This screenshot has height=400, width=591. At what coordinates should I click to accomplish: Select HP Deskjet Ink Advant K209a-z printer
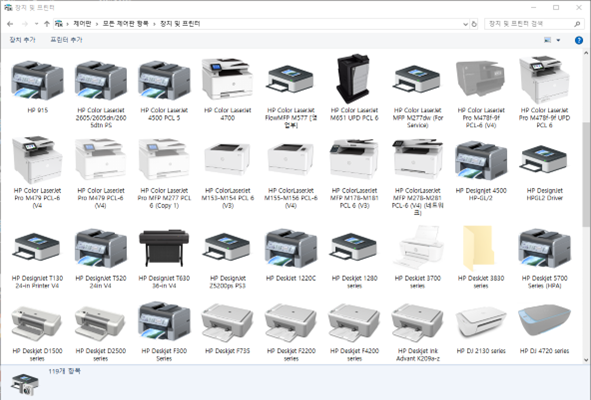click(x=417, y=331)
